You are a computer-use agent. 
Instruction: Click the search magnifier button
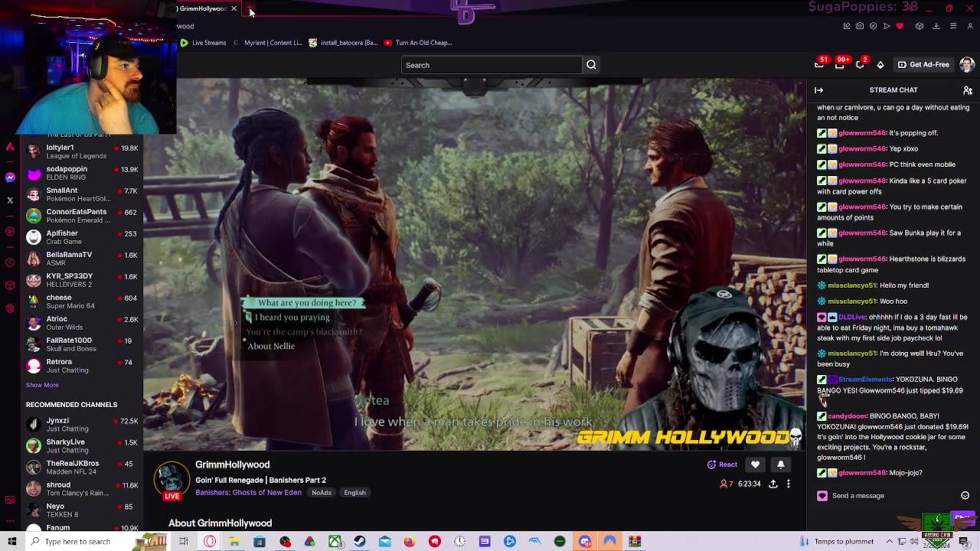pyautogui.click(x=591, y=65)
